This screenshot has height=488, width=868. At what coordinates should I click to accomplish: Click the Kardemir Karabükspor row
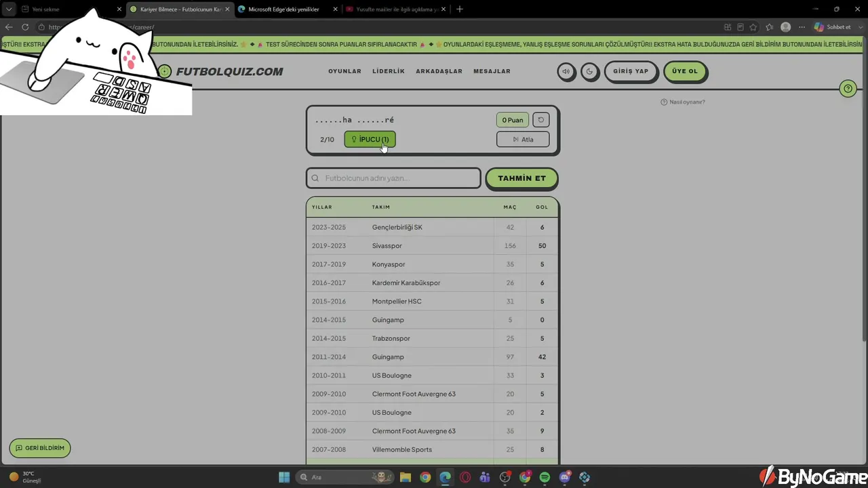click(433, 283)
